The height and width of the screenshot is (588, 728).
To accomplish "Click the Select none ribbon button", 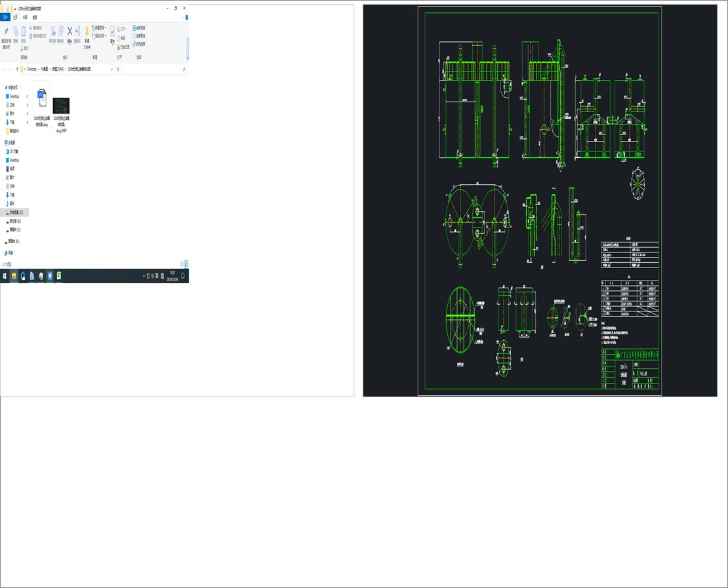I will (139, 36).
